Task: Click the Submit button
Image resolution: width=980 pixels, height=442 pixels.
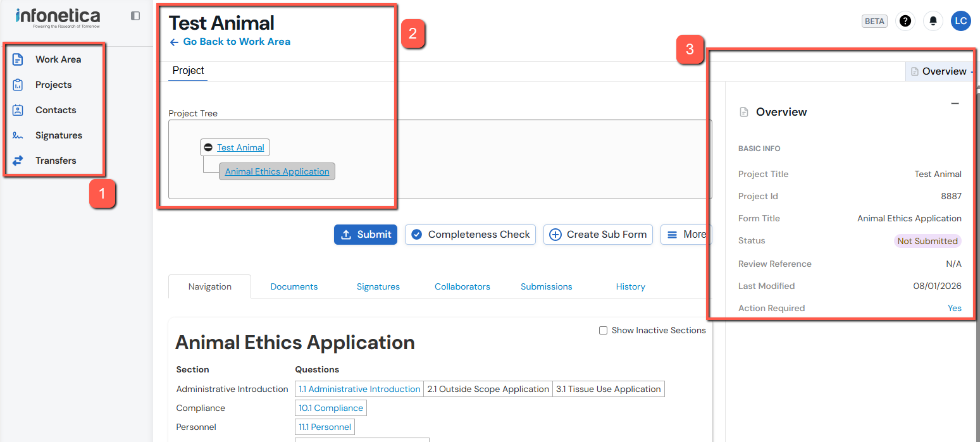Action: (366, 235)
